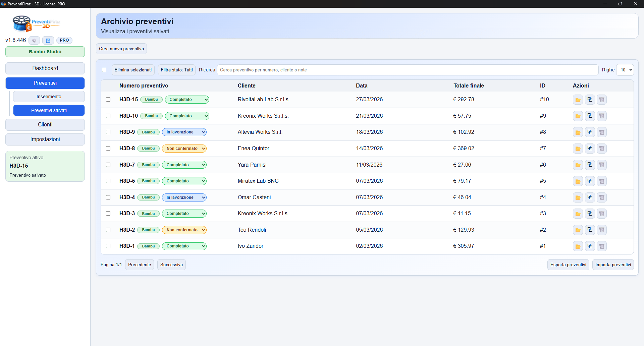Duplicate quote H3D-10 using the copy icon
644x346 pixels.
pyautogui.click(x=590, y=116)
